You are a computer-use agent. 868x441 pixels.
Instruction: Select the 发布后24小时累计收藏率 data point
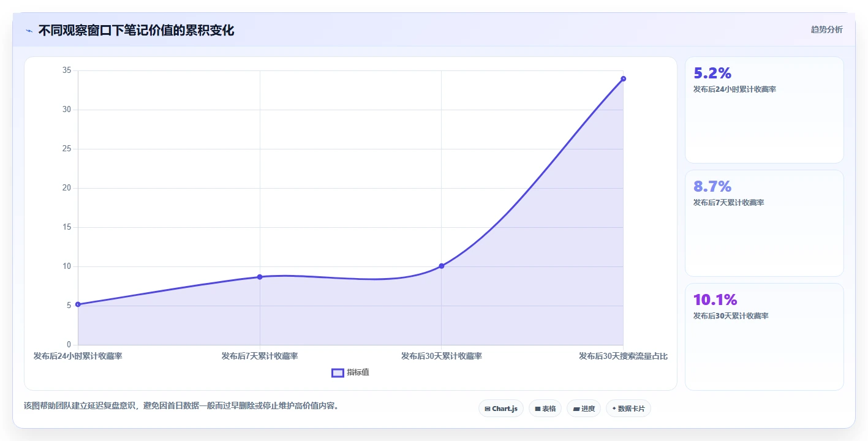(78, 304)
